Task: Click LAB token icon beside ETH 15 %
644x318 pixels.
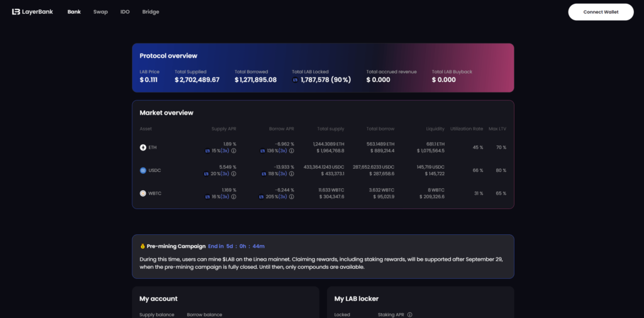Action: [x=208, y=151]
